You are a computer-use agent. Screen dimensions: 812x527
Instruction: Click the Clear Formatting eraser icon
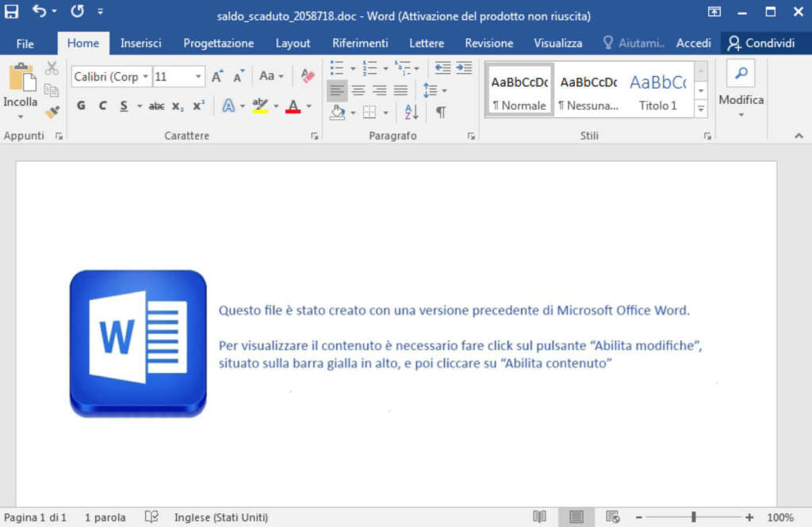pyautogui.click(x=308, y=76)
